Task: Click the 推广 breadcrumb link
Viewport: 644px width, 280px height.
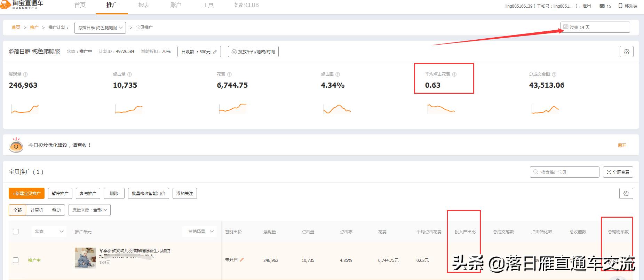Action: tap(34, 27)
